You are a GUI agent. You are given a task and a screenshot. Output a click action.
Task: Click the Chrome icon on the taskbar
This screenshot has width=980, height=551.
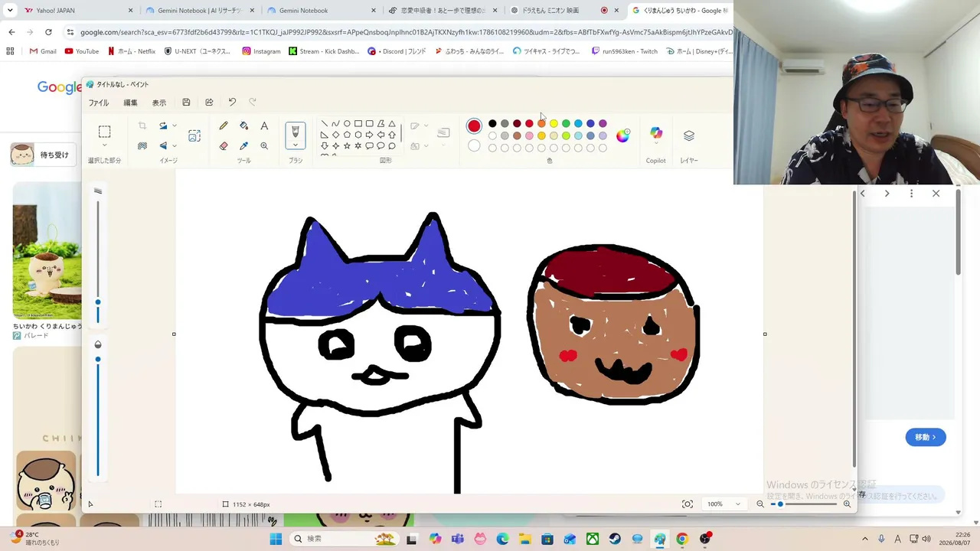[682, 539]
